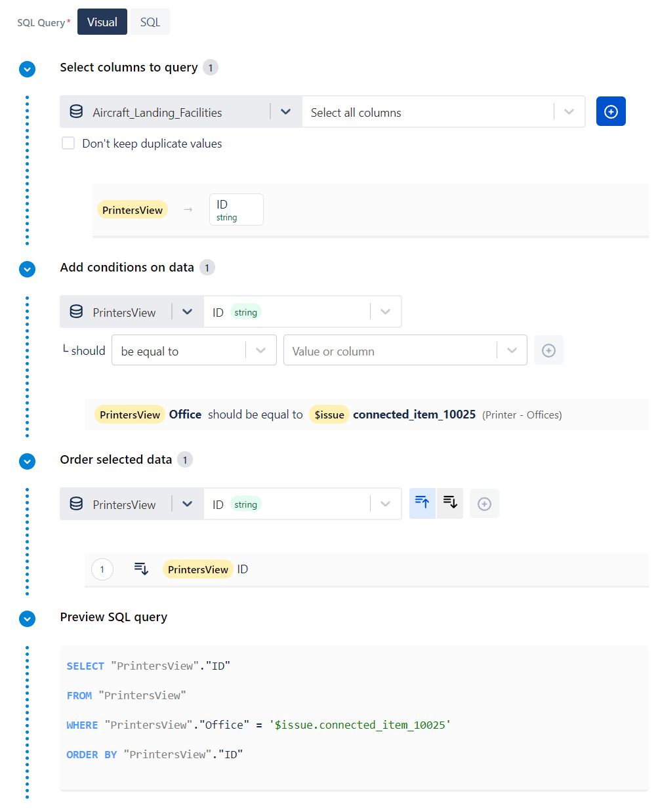658x812 pixels.
Task: Enable Don't keep duplicate values checkbox
Action: pos(68,143)
